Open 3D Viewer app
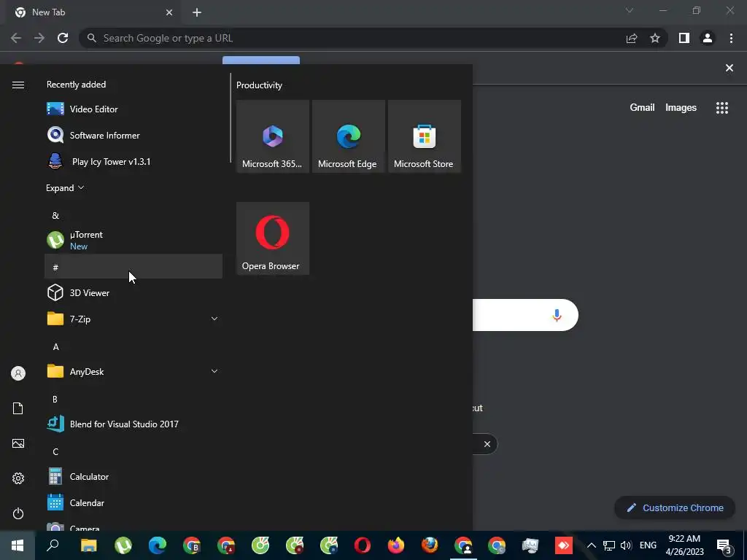Image resolution: width=747 pixels, height=560 pixels. click(133, 292)
